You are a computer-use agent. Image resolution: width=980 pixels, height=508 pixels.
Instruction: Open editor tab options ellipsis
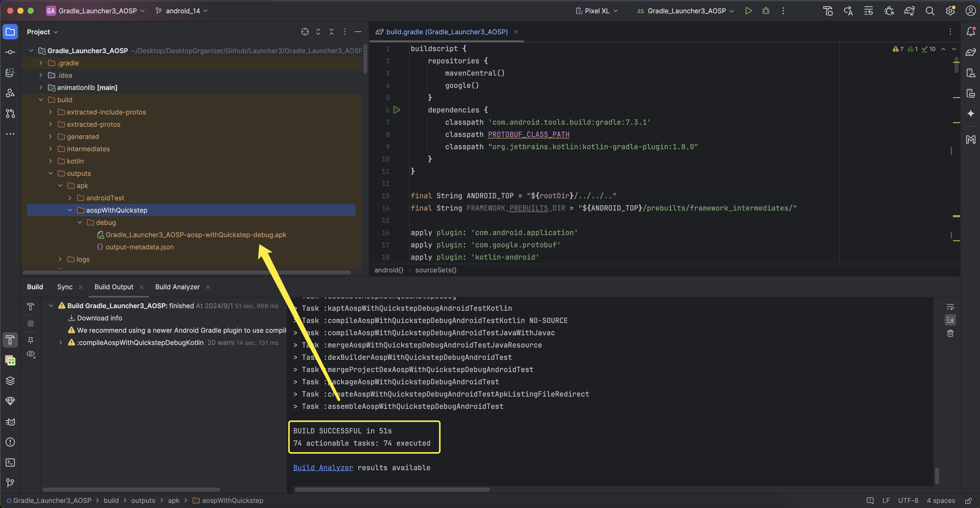[950, 32]
